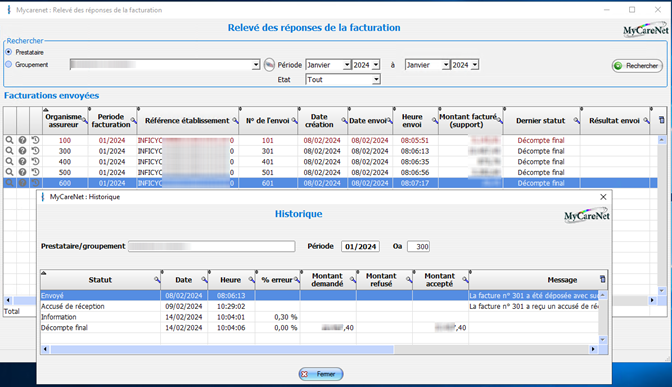The height and width of the screenshot is (387, 672).
Task: Sort by the Message column header
Action: (x=562, y=279)
